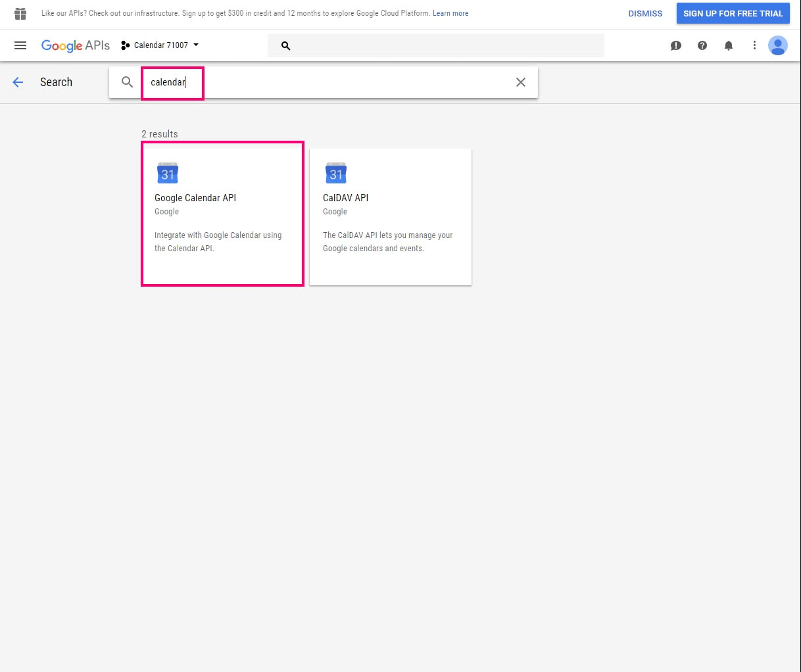This screenshot has height=672, width=801.
Task: Click the back arrow next to Search
Action: 18,82
